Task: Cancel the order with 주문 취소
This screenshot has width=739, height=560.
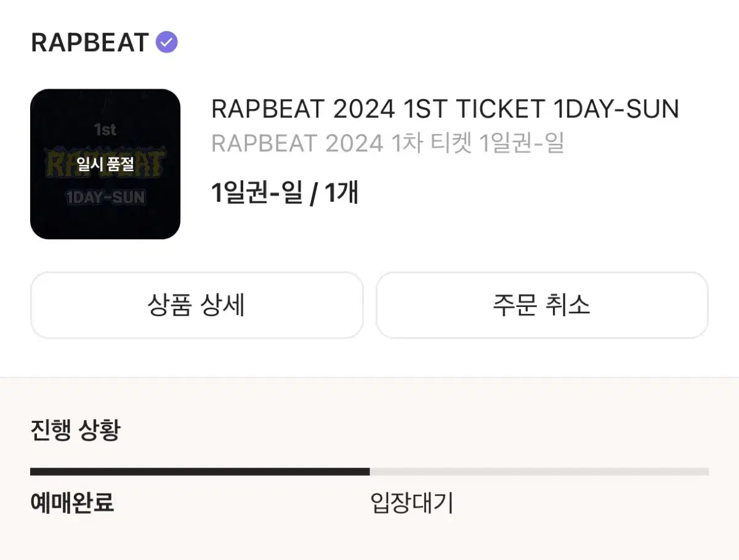Action: (x=542, y=305)
